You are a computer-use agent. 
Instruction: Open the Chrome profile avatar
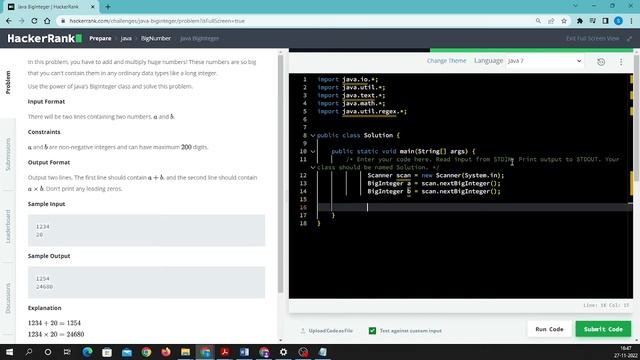[618, 21]
